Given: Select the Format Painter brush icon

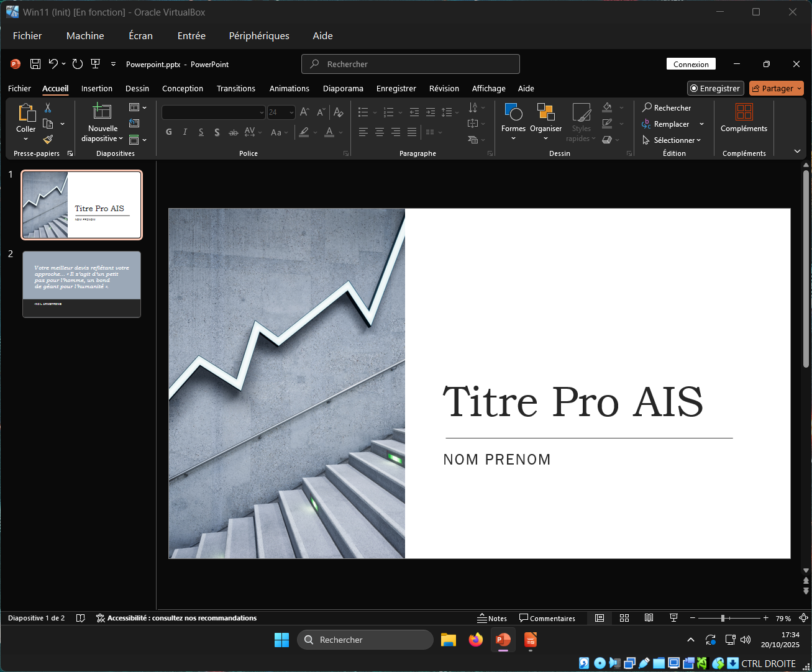Looking at the screenshot, I should coord(48,139).
